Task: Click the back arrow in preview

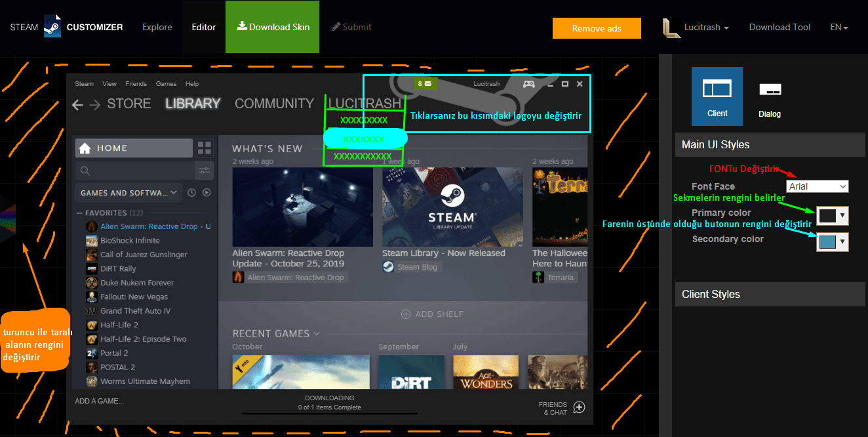Action: [78, 104]
